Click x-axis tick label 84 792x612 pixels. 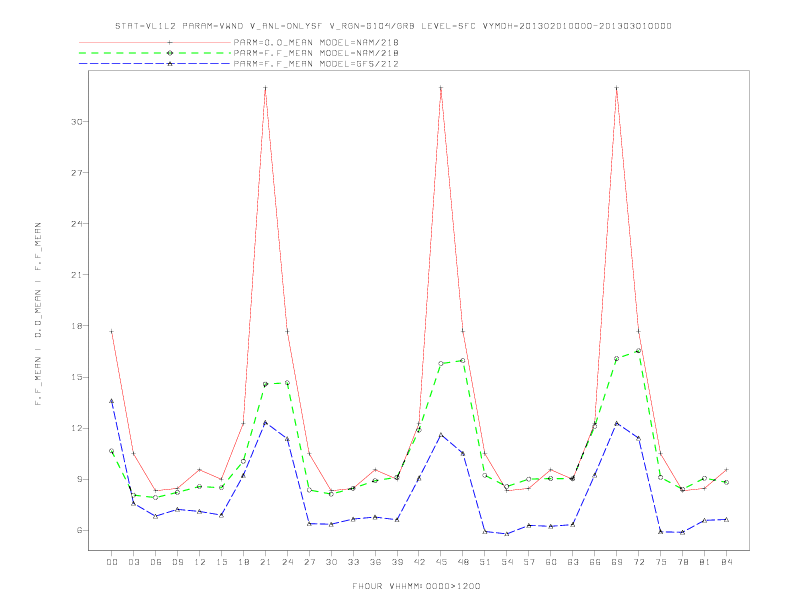(x=726, y=562)
